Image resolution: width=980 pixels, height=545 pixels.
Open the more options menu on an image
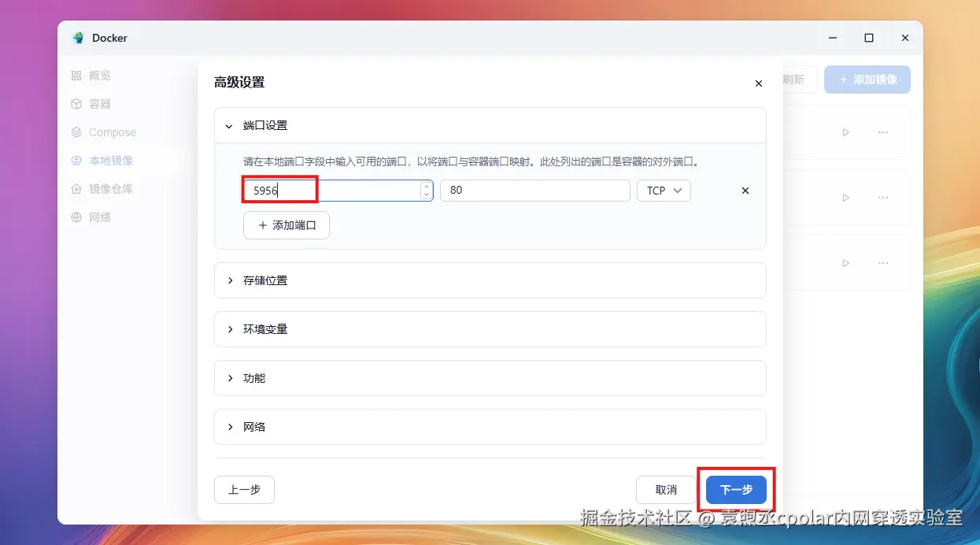pyautogui.click(x=883, y=132)
